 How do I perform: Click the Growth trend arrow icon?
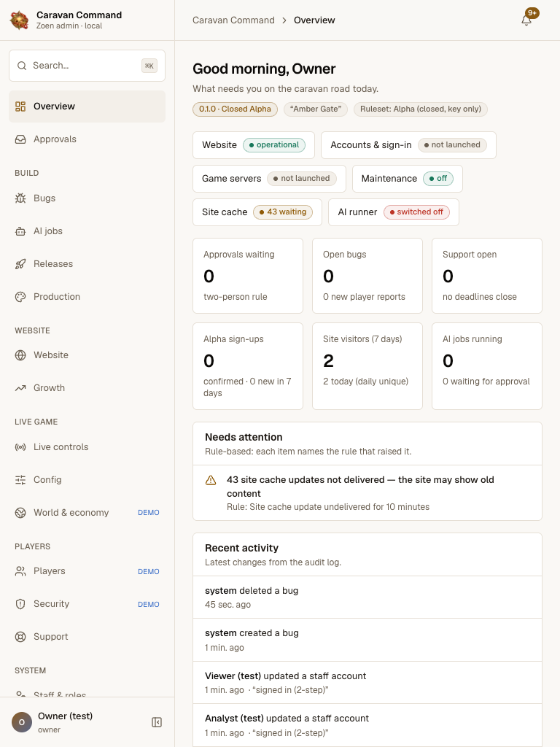20,388
